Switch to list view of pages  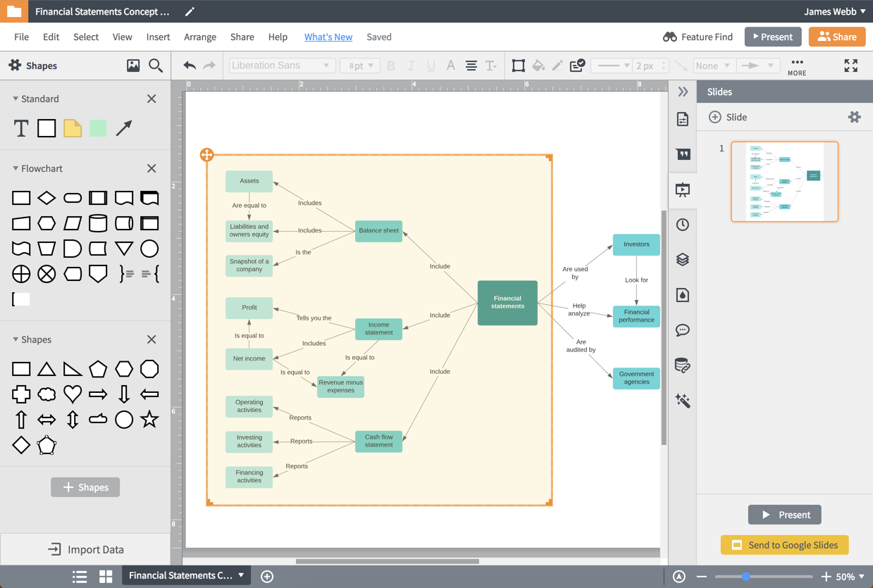80,576
